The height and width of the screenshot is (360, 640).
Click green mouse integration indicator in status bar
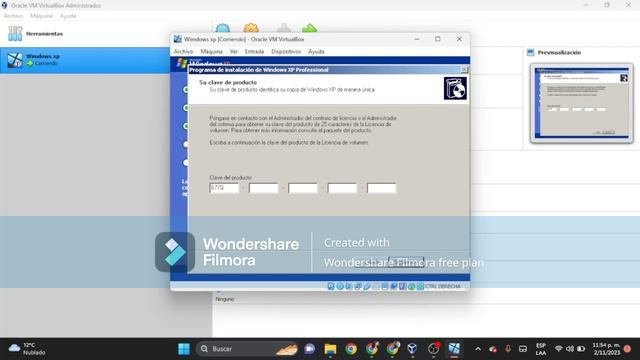coord(411,286)
